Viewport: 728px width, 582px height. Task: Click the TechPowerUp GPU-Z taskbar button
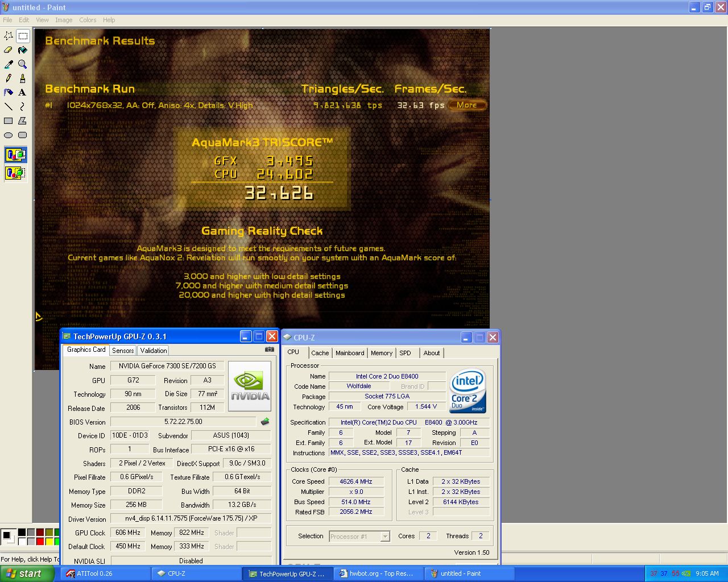pyautogui.click(x=288, y=573)
